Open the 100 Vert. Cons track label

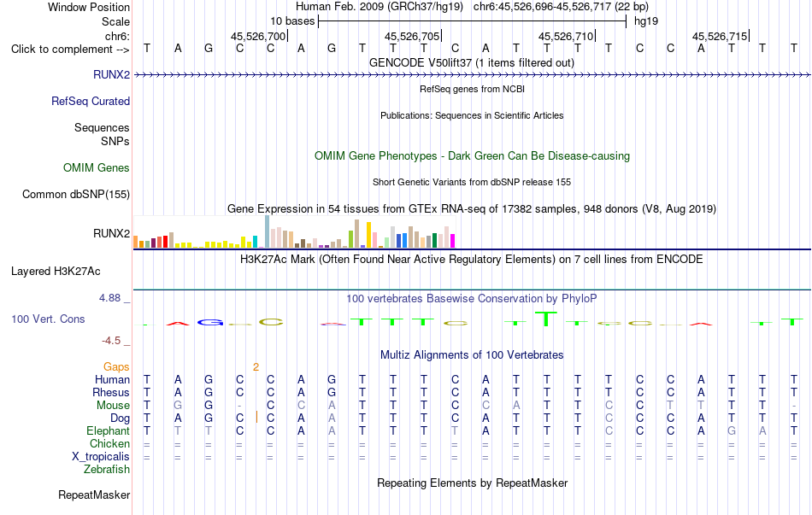coord(48,319)
